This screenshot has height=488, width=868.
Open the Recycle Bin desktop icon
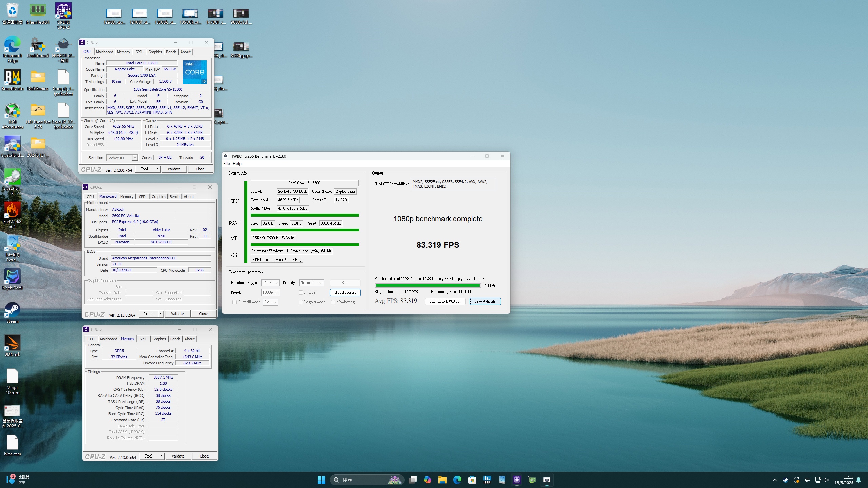tap(13, 14)
